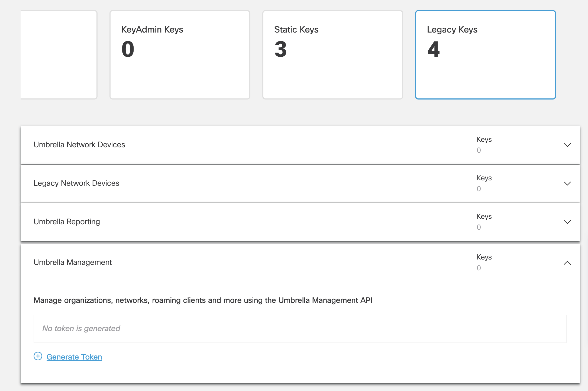Click the Umbrella Management keys count
Viewport: 588px width, 391px height.
coord(479,268)
